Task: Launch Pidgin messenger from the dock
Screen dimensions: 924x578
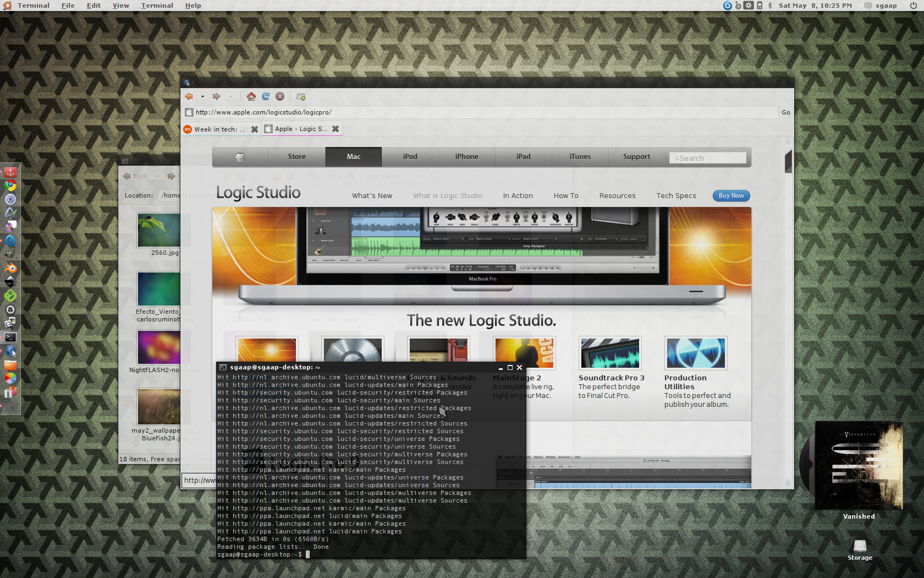Action: click(x=10, y=227)
